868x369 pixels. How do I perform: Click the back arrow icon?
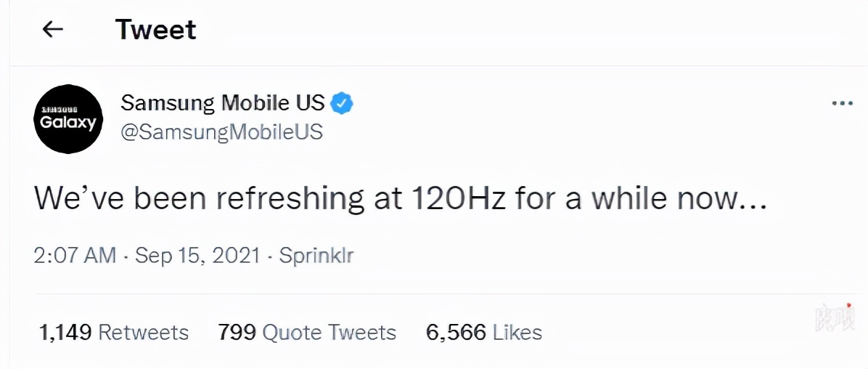point(52,29)
